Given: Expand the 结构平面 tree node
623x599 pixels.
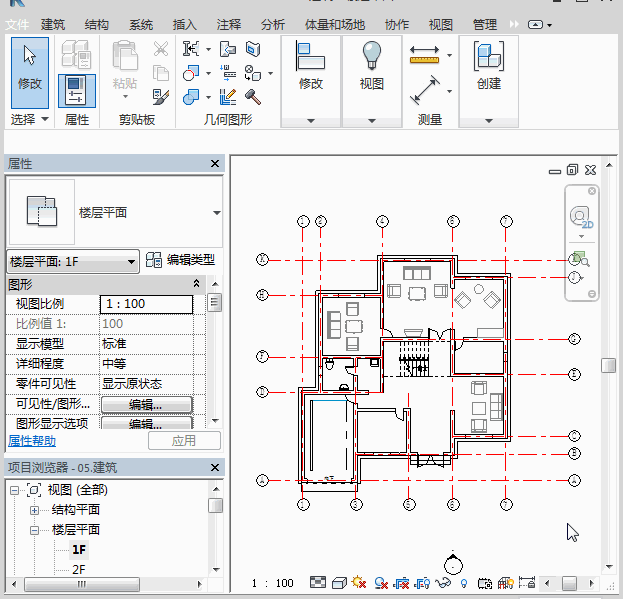Looking at the screenshot, I should pos(35,509).
